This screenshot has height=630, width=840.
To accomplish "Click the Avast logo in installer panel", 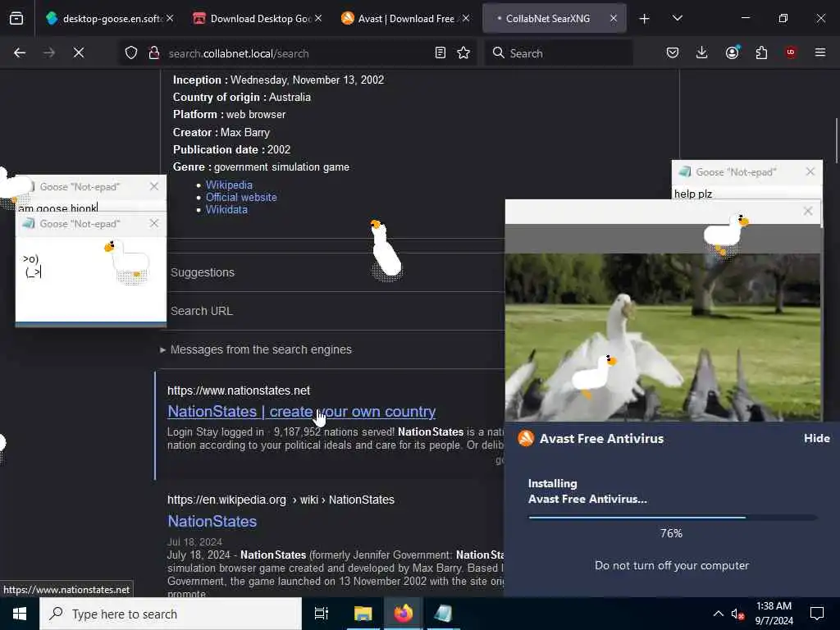I will [x=526, y=438].
